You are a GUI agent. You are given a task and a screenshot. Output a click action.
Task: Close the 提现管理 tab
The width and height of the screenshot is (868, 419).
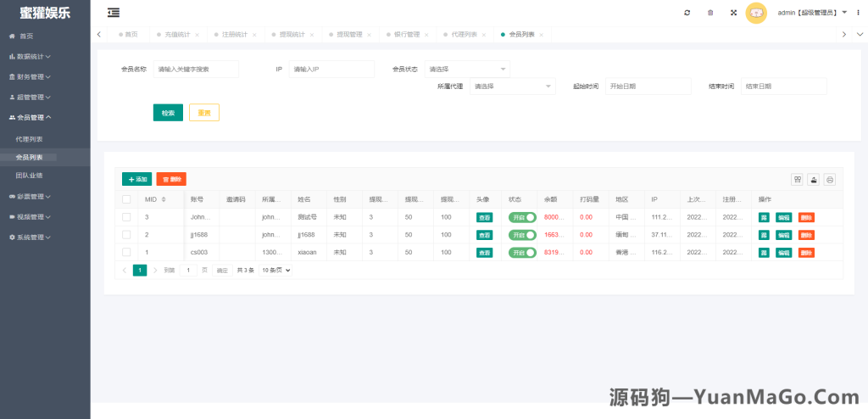point(370,35)
